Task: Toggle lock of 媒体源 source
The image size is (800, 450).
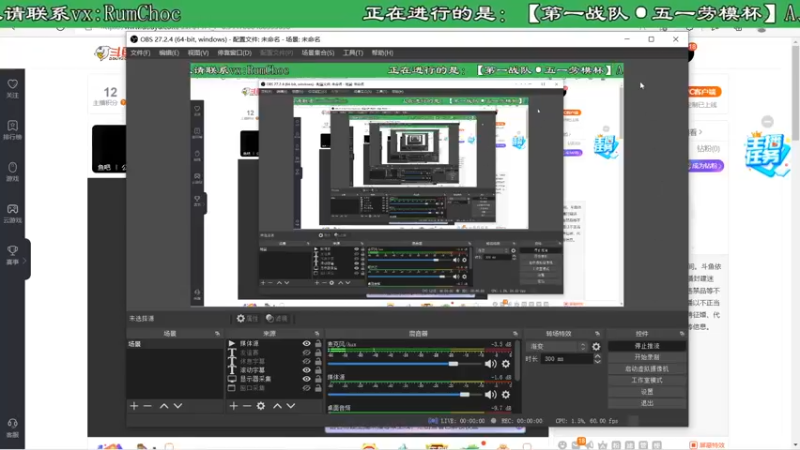Action: pos(318,344)
